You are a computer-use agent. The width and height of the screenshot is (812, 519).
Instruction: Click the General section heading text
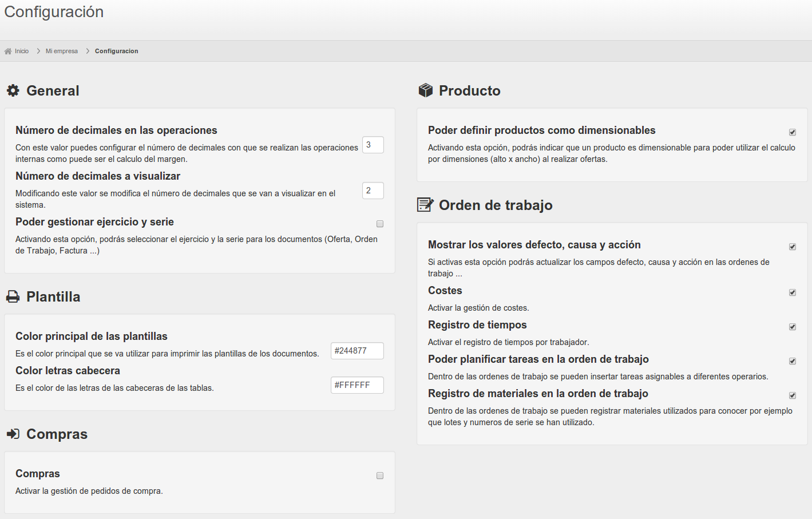pos(53,90)
